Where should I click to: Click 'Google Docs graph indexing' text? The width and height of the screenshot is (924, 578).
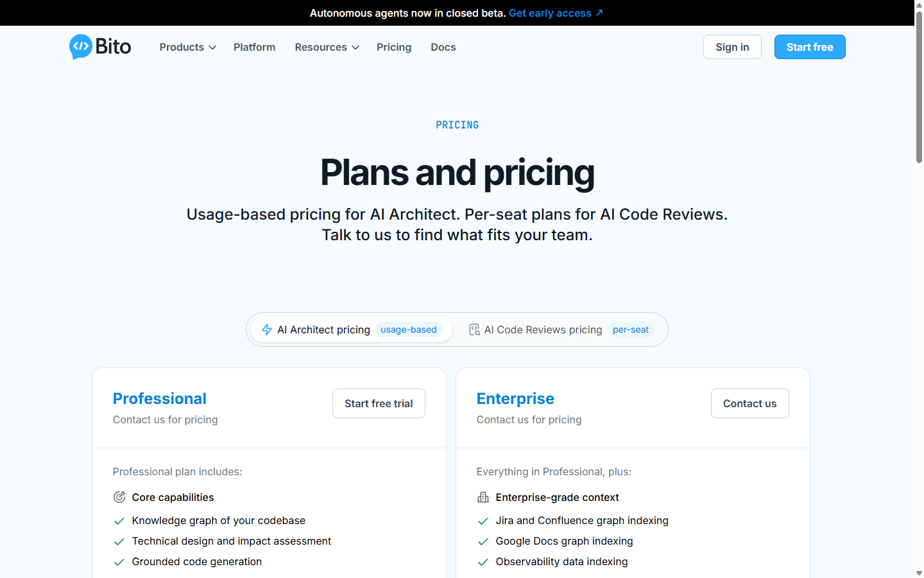pyautogui.click(x=564, y=541)
